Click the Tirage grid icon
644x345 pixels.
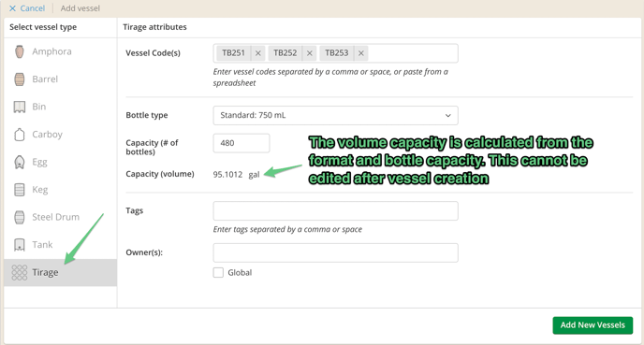click(x=20, y=272)
